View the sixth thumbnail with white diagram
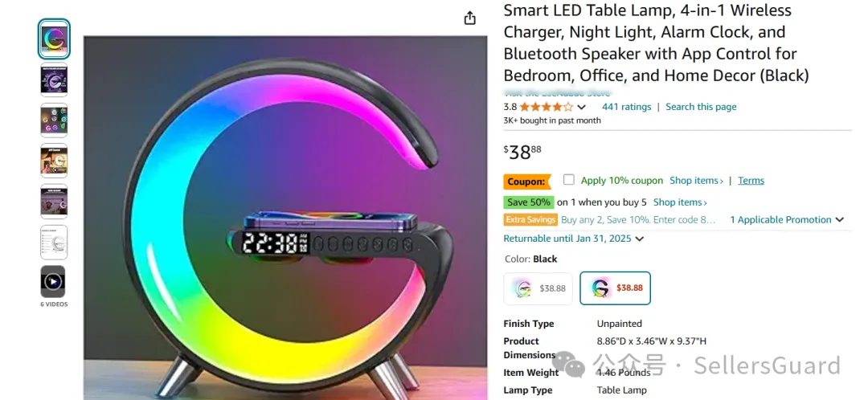 point(54,242)
